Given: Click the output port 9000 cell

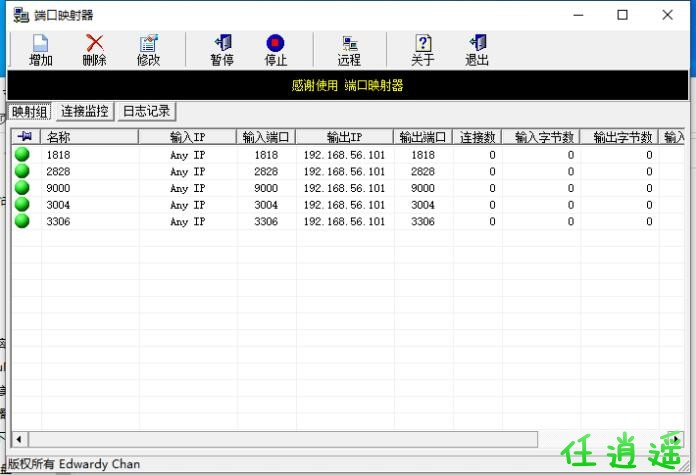Looking at the screenshot, I should pyautogui.click(x=423, y=188).
